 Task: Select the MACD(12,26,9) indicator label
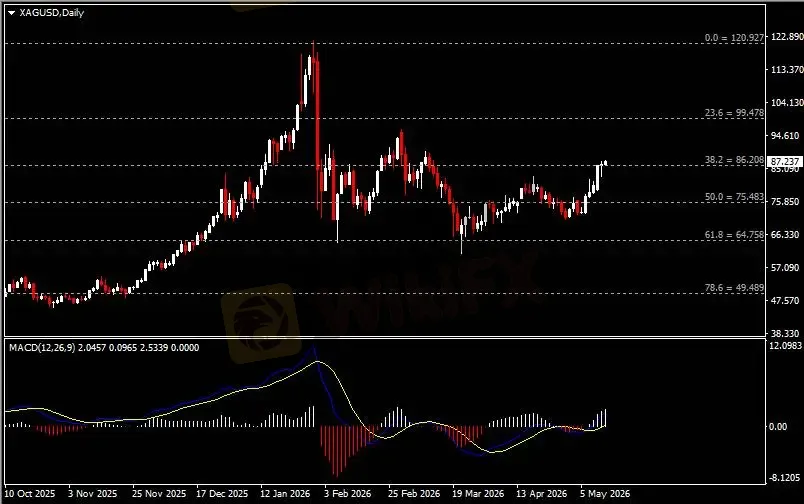(42, 348)
